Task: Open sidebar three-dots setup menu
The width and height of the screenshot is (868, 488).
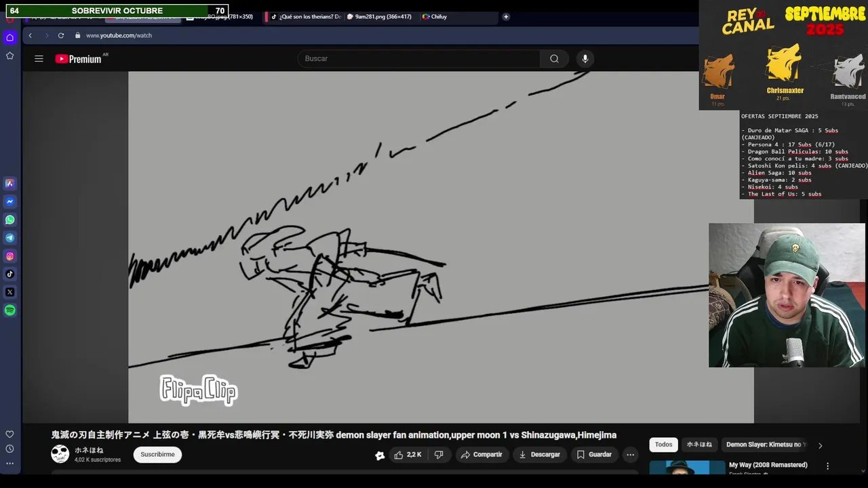Action: pos(9,464)
